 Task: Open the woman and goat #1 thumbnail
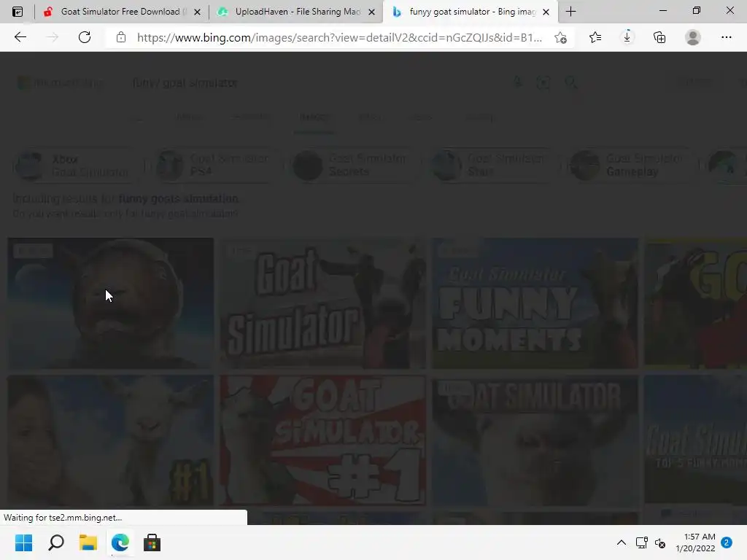point(111,440)
